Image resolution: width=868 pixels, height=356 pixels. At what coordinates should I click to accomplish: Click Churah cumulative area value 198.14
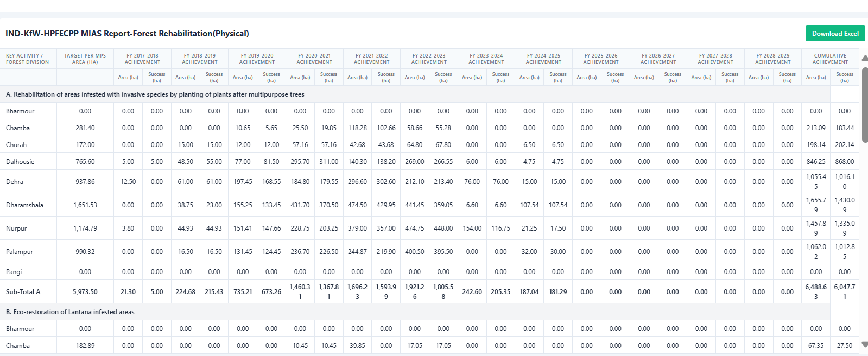pos(816,145)
